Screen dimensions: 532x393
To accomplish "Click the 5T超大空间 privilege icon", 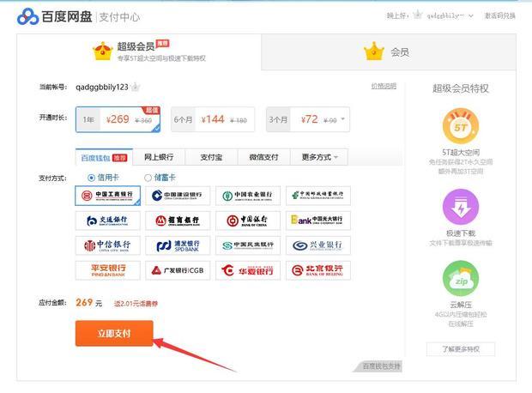I will pyautogui.click(x=461, y=126).
